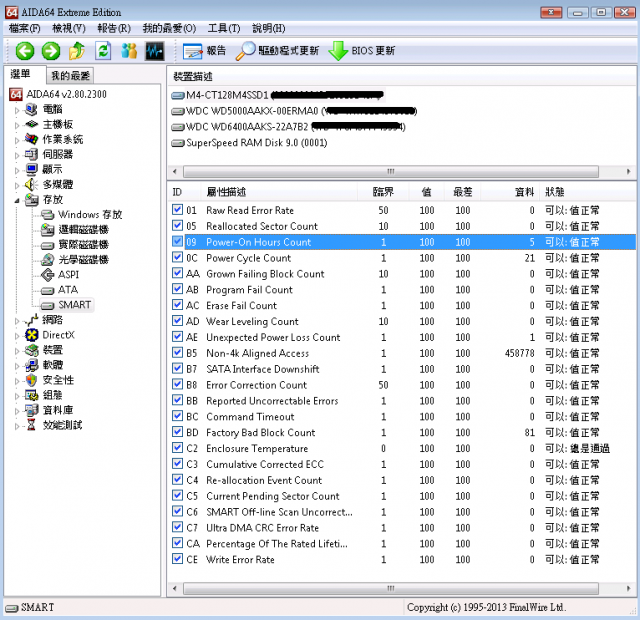
Task: Select the 資料庫 database icon
Action: (31, 410)
